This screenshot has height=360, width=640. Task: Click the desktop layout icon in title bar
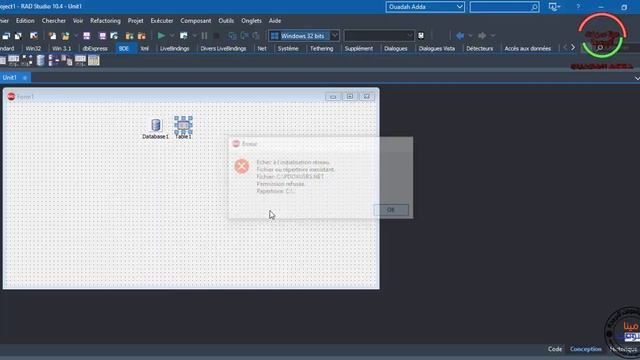(x=554, y=7)
